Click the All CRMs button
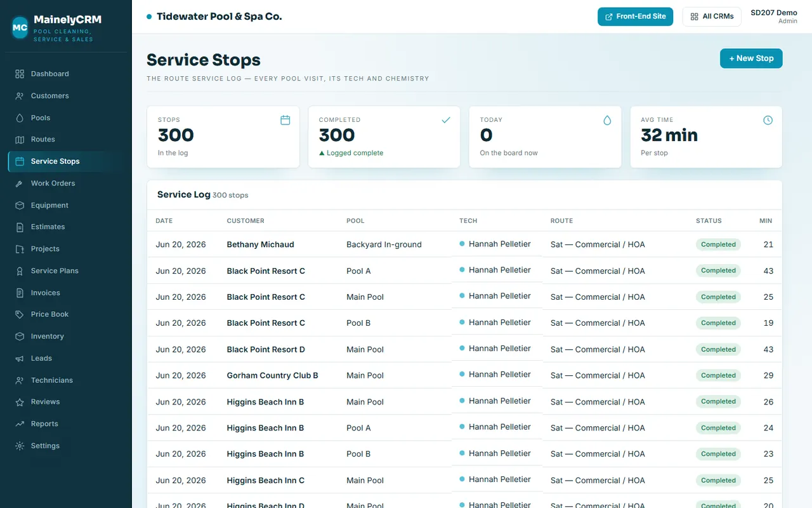The image size is (812, 508). point(712,17)
